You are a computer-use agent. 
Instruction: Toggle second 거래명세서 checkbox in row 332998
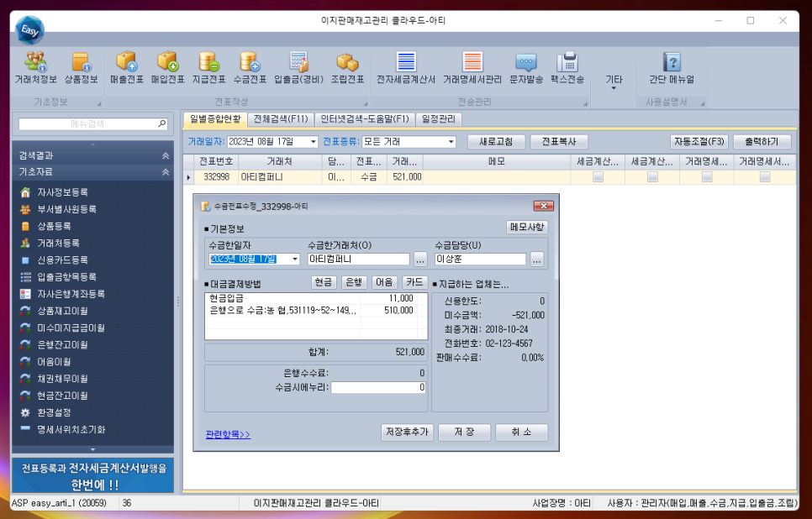pyautogui.click(x=764, y=177)
